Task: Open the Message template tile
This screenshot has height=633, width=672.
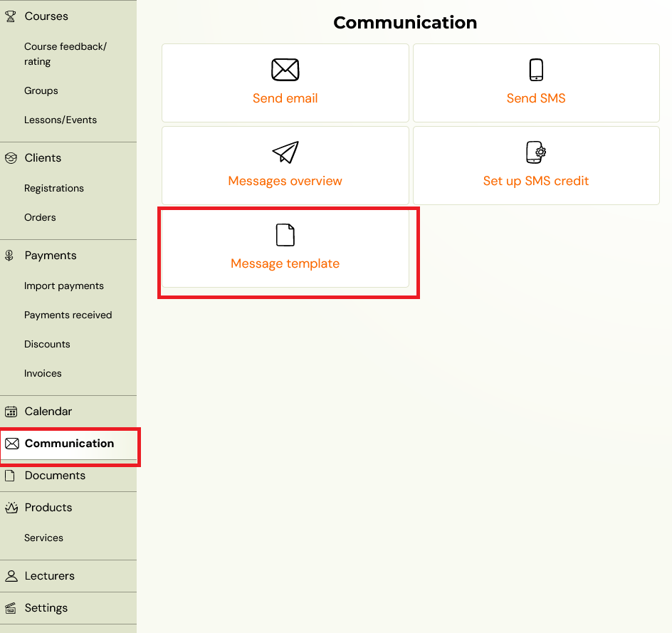Action: pyautogui.click(x=285, y=263)
